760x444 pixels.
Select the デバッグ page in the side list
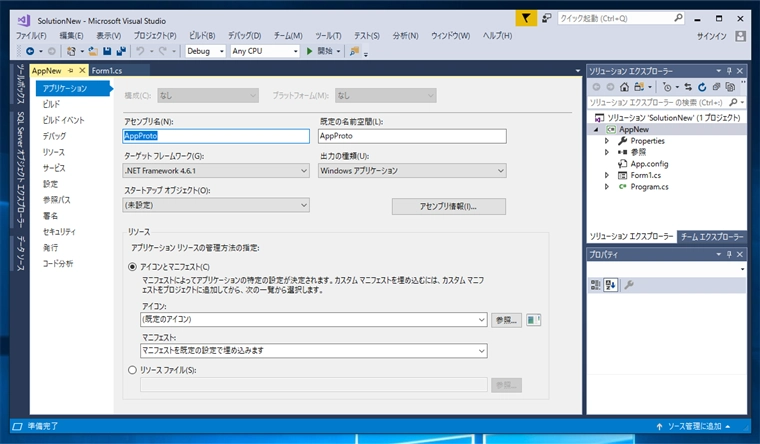[54, 136]
